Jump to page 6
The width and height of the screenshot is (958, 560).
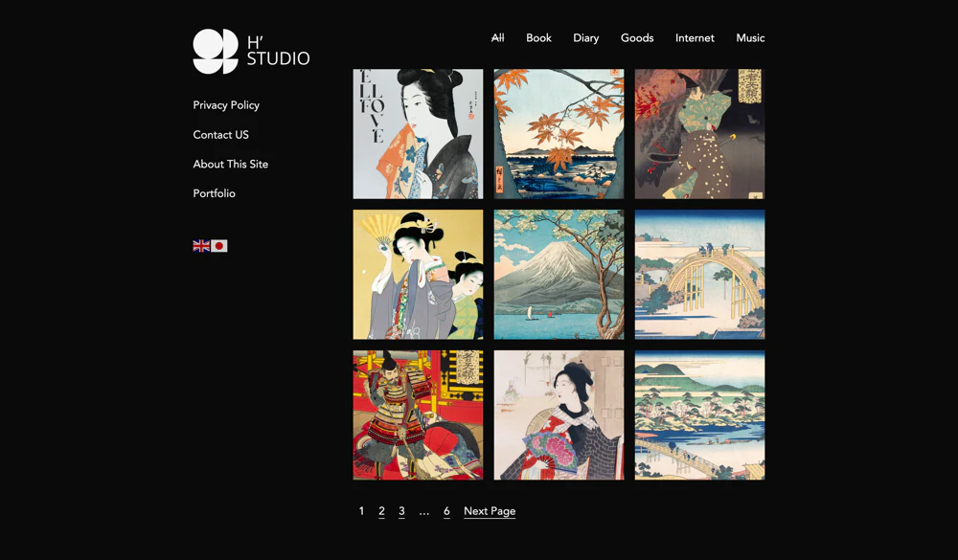pyautogui.click(x=446, y=511)
